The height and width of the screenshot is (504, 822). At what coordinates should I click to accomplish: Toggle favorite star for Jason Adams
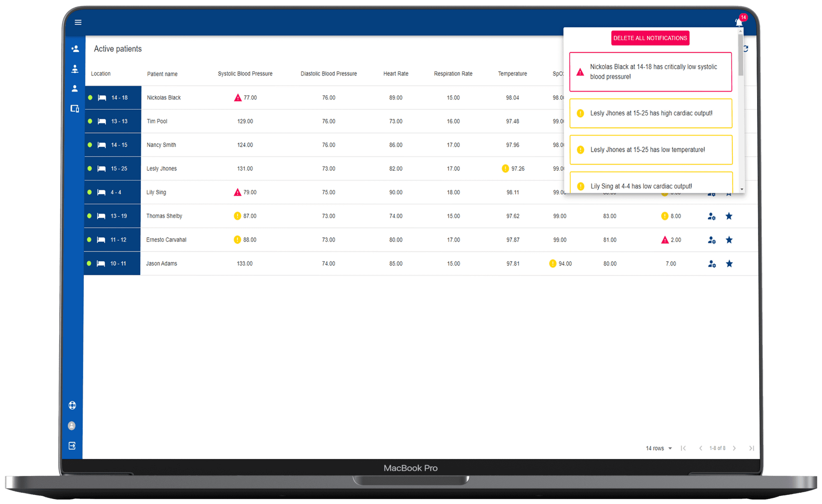(729, 264)
